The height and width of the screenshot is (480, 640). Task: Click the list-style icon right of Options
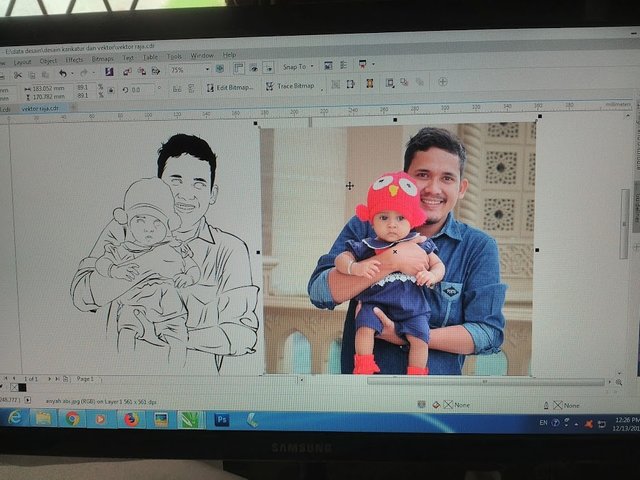344,65
